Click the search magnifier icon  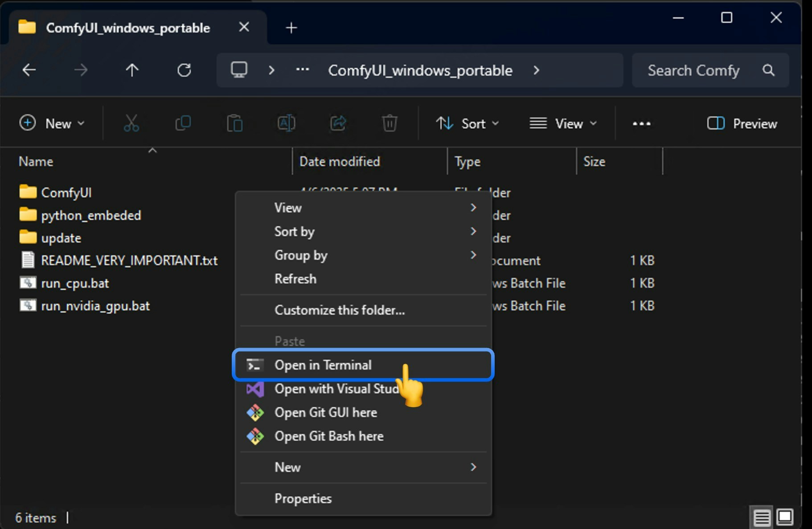(768, 70)
